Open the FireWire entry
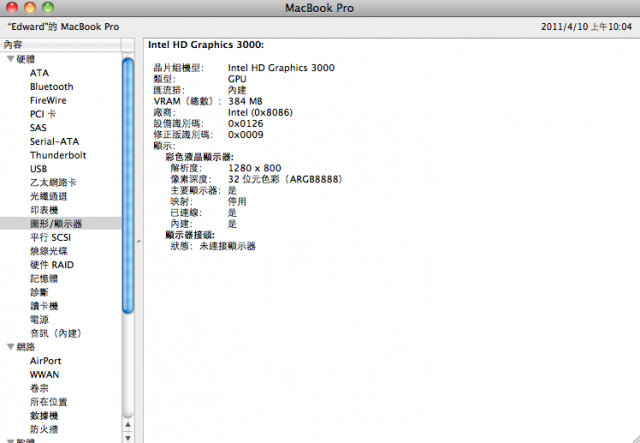The width and height of the screenshot is (640, 443). [48, 100]
